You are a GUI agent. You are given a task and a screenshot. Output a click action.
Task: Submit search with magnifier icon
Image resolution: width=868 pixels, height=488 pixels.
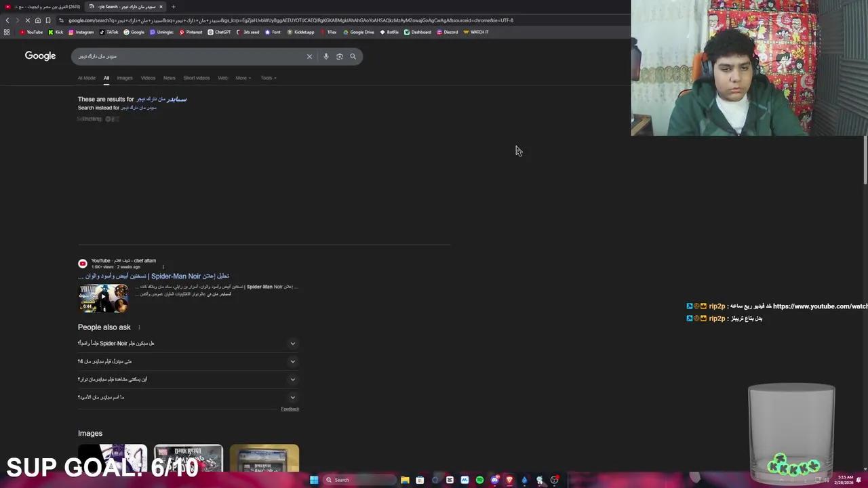(353, 56)
